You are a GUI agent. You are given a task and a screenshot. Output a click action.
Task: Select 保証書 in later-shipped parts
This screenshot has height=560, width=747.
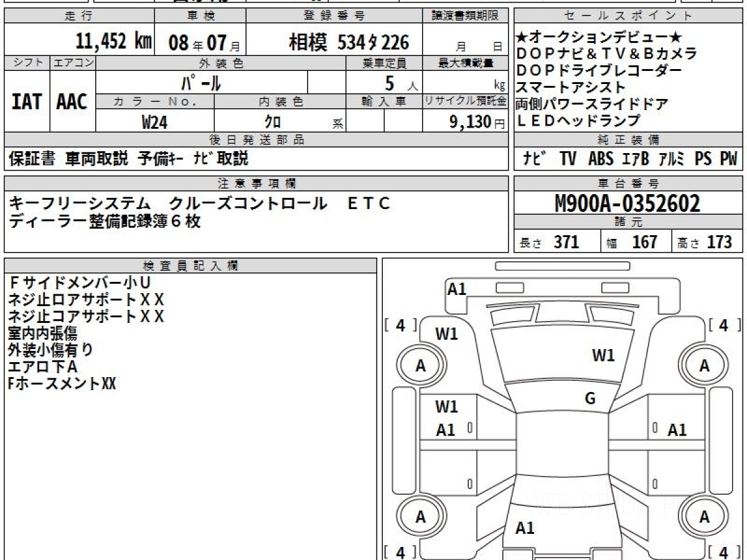32,159
